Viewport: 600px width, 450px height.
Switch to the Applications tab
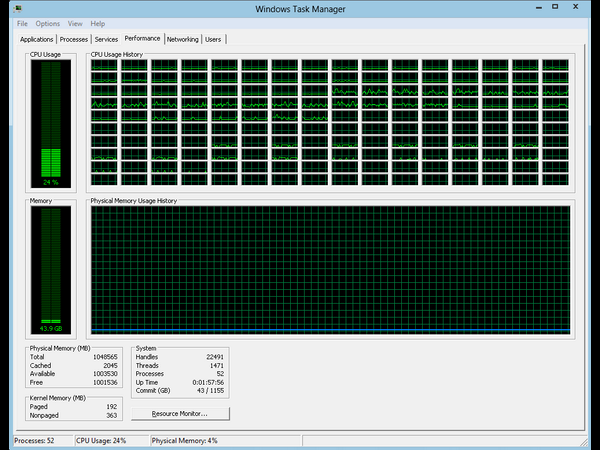(38, 39)
